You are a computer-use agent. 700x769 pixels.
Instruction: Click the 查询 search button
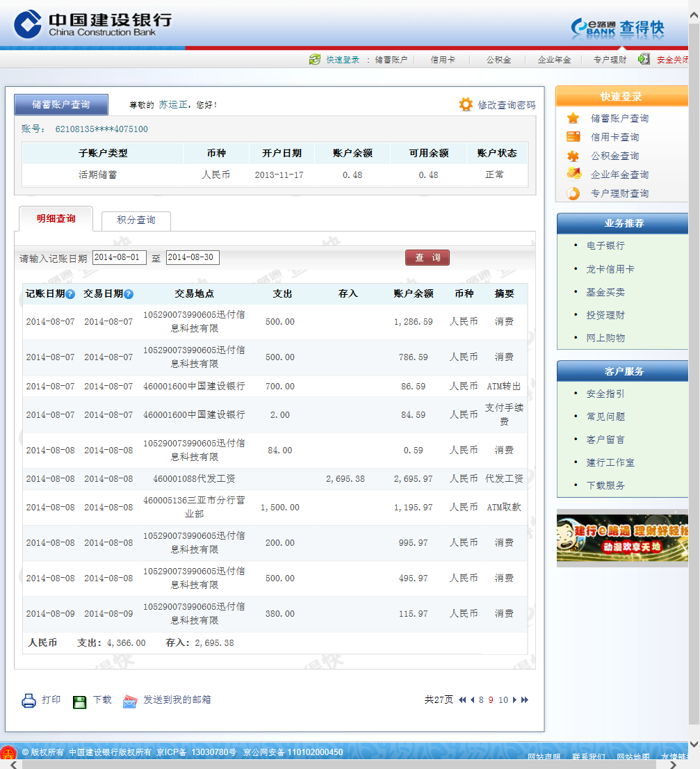click(x=428, y=257)
